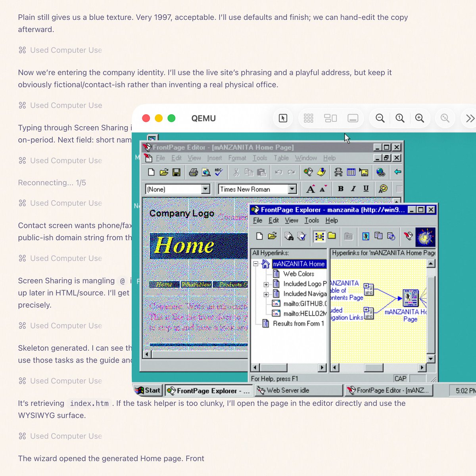This screenshot has width=476, height=476.
Task: Click Open Web folder icon in FrontPage Explorer
Action: (272, 236)
